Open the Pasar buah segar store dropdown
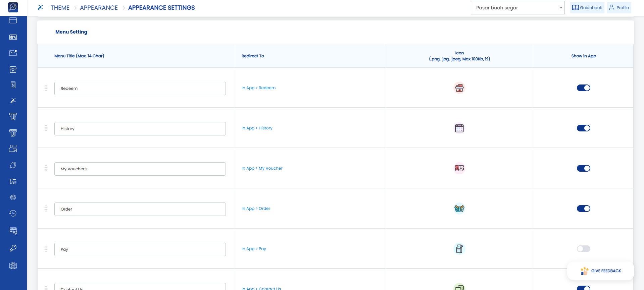The height and width of the screenshot is (290, 644). pos(518,8)
